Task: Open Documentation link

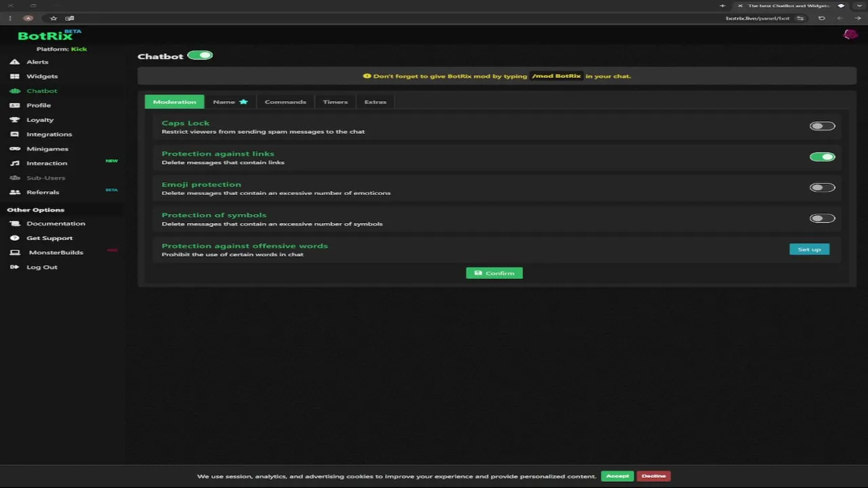Action: [x=56, y=224]
